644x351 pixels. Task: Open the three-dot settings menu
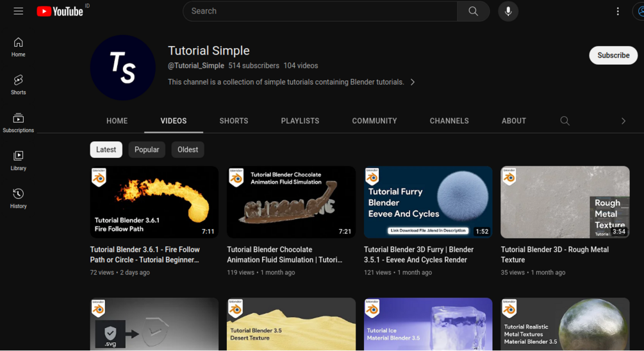pyautogui.click(x=618, y=11)
